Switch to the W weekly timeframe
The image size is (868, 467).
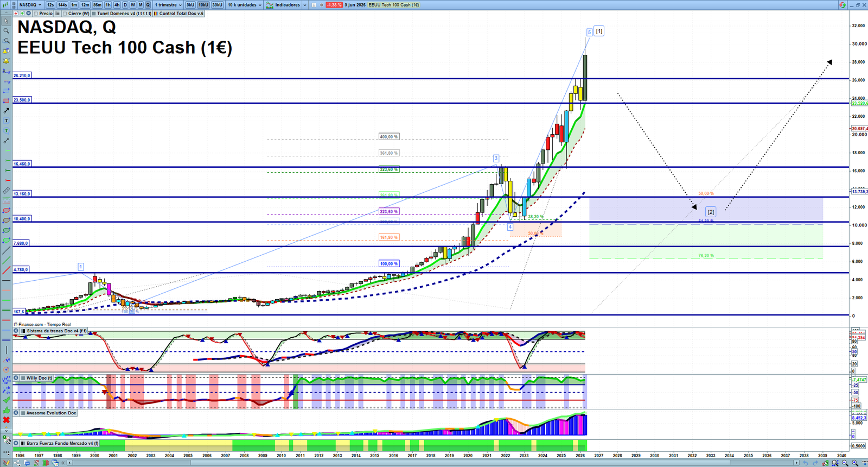(x=133, y=5)
